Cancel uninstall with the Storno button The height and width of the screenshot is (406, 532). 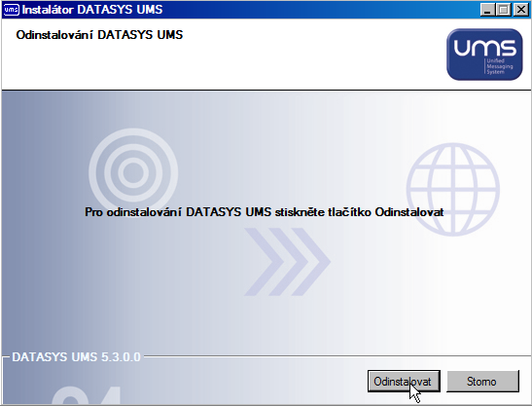(482, 382)
